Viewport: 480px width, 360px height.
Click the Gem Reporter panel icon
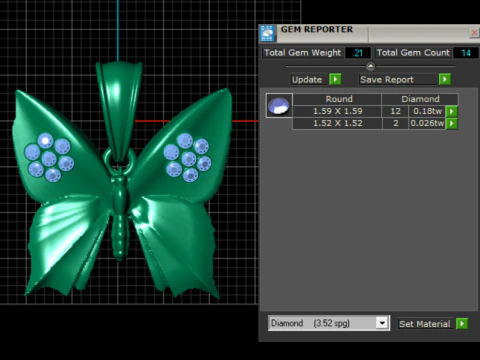point(267,33)
